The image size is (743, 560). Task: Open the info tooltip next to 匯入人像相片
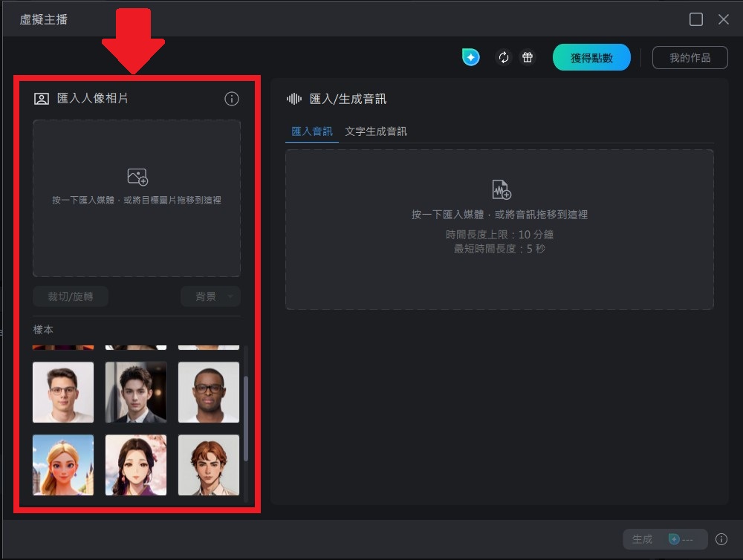point(231,98)
